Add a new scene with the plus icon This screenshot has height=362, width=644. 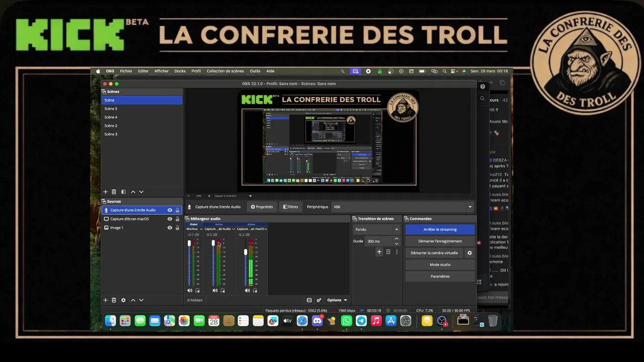click(105, 192)
